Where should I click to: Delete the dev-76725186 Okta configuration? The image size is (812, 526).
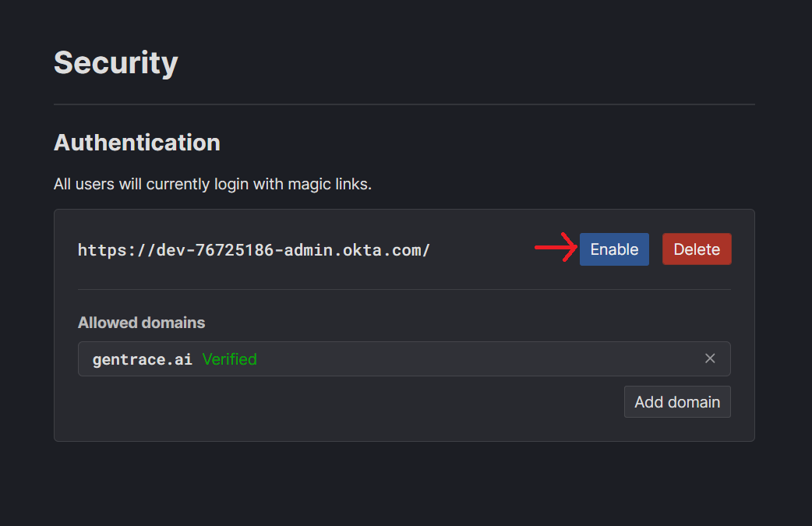point(696,249)
